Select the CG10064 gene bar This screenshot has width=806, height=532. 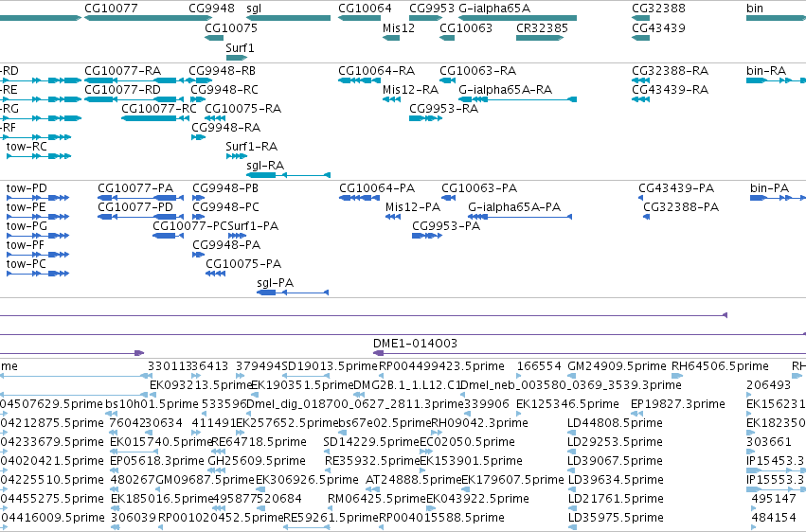[x=359, y=18]
